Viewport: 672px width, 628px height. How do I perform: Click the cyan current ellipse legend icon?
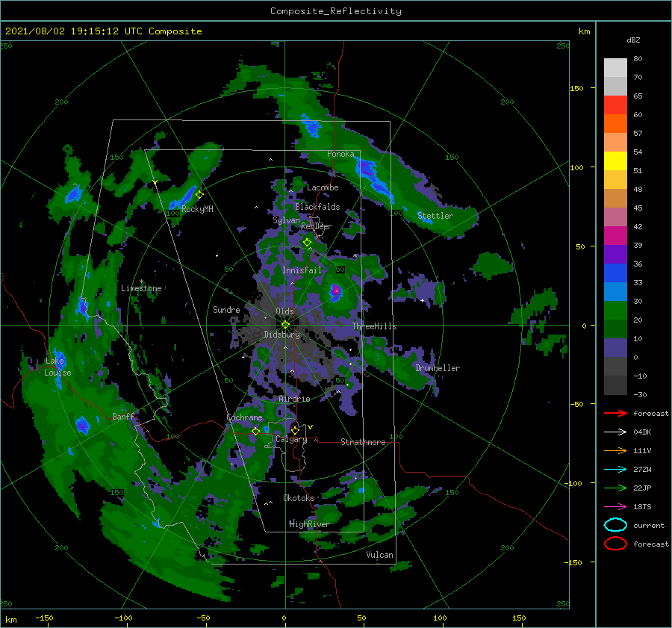615,525
